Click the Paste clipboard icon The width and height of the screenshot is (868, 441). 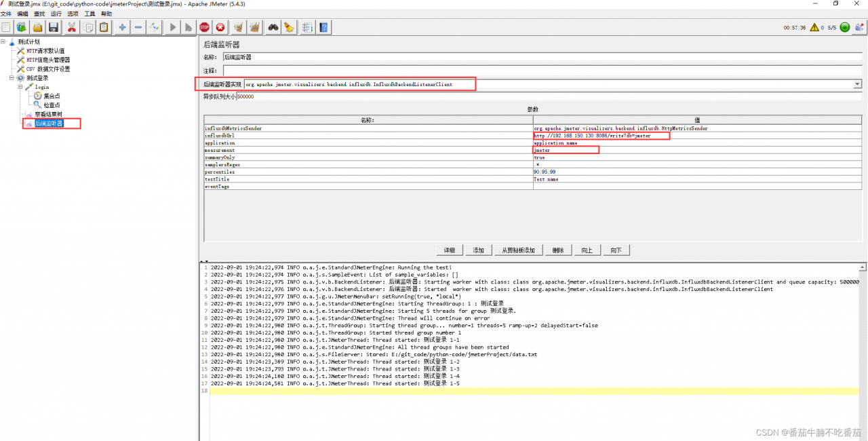104,27
